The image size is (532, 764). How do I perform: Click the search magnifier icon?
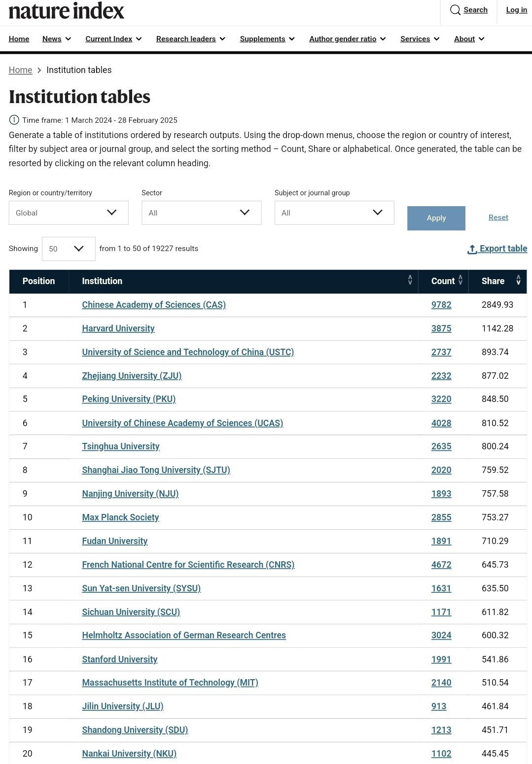point(455,10)
